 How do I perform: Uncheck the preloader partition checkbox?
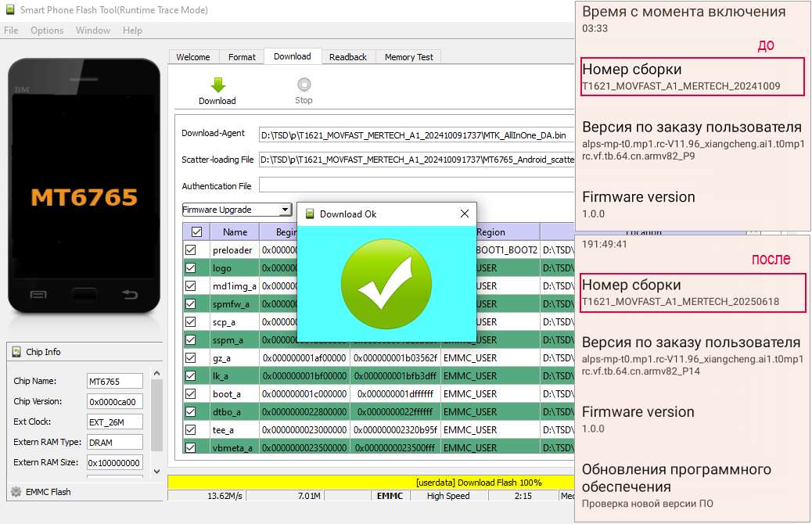(190, 250)
